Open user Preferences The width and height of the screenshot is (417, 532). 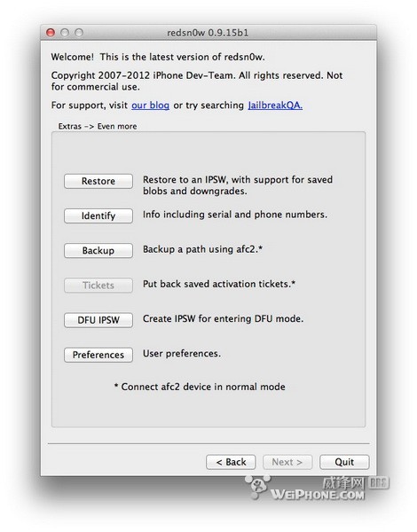(98, 355)
